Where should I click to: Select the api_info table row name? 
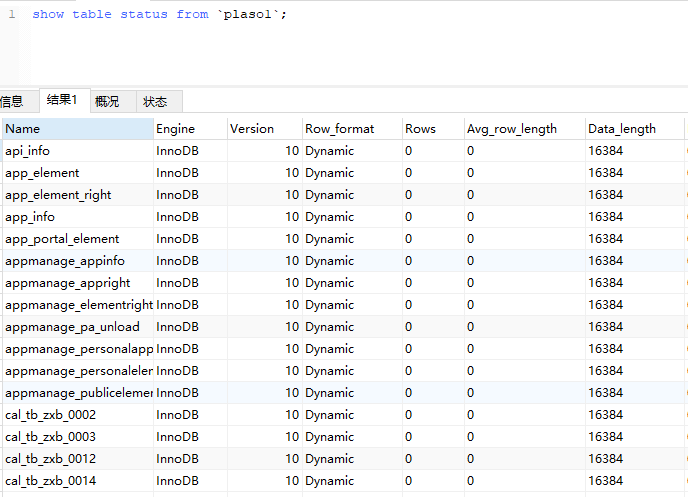pyautogui.click(x=78, y=151)
